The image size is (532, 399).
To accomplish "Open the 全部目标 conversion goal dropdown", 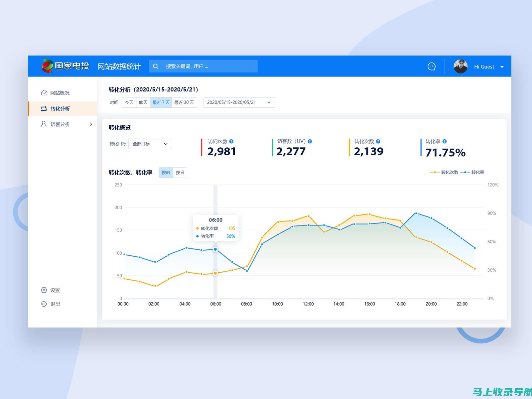I will click(x=150, y=144).
